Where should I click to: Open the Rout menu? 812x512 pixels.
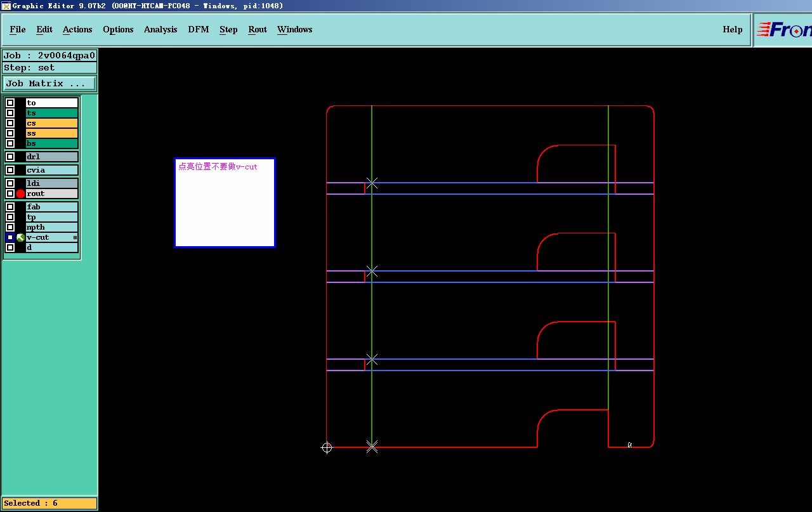[x=258, y=29]
